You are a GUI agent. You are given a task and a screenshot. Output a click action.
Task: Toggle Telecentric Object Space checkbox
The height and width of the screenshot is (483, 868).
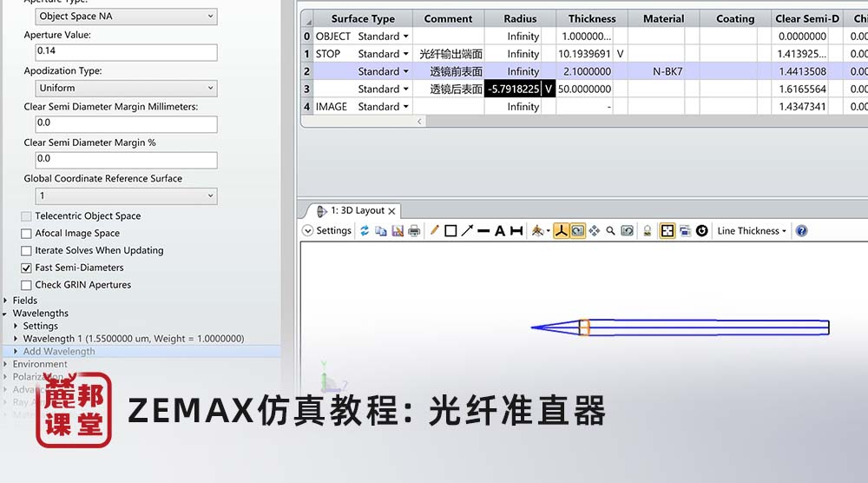pos(26,216)
